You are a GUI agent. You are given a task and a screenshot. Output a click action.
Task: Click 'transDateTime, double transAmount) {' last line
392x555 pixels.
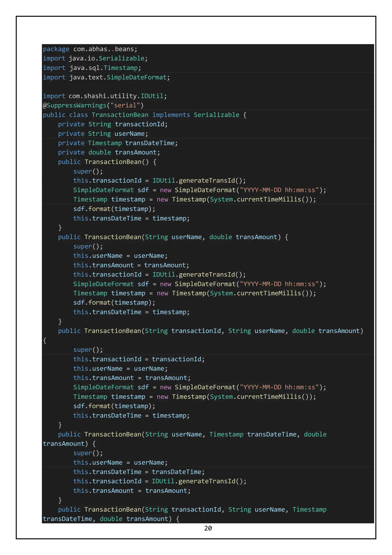(x=111, y=519)
